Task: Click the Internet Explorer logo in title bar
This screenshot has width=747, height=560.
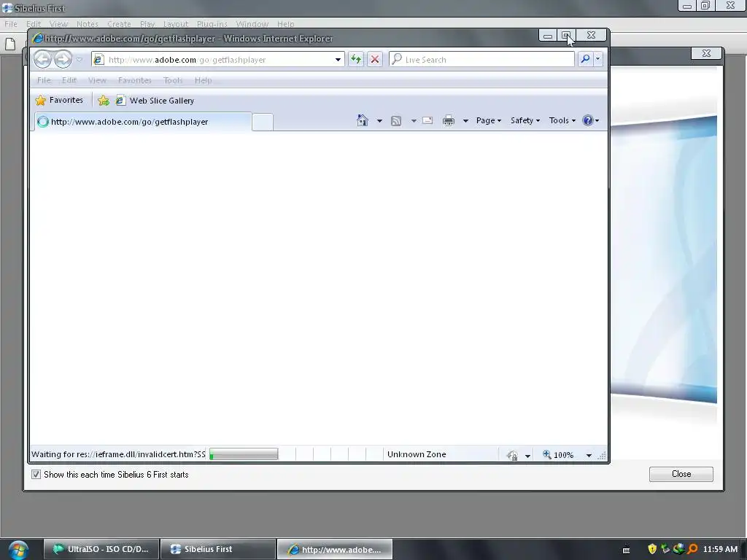Action: pos(38,38)
